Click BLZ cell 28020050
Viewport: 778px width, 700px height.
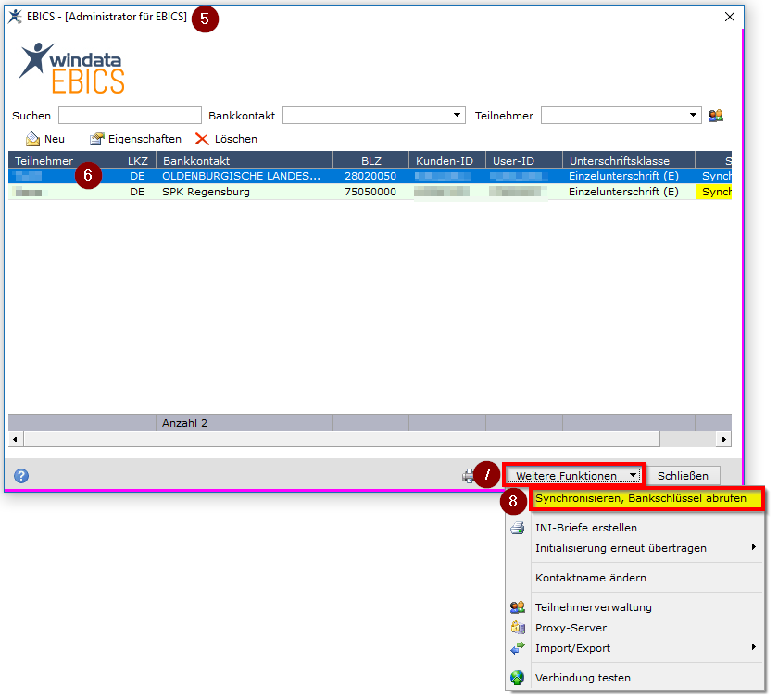(370, 176)
